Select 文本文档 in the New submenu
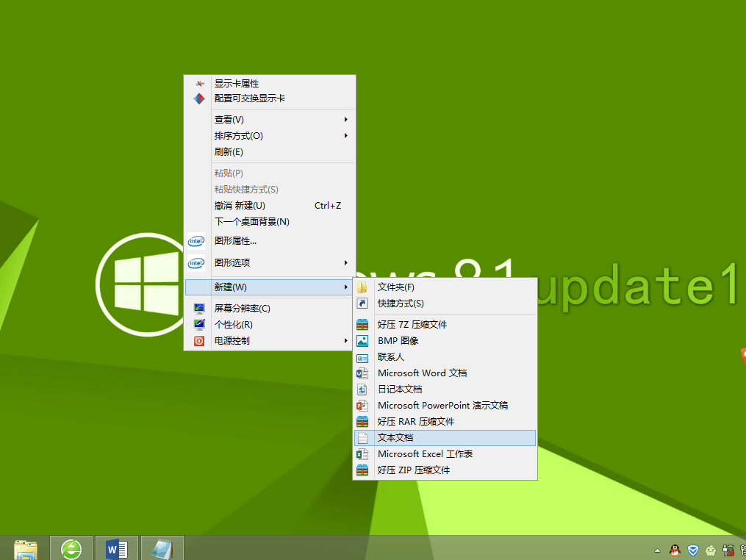This screenshot has height=560, width=746. (445, 438)
